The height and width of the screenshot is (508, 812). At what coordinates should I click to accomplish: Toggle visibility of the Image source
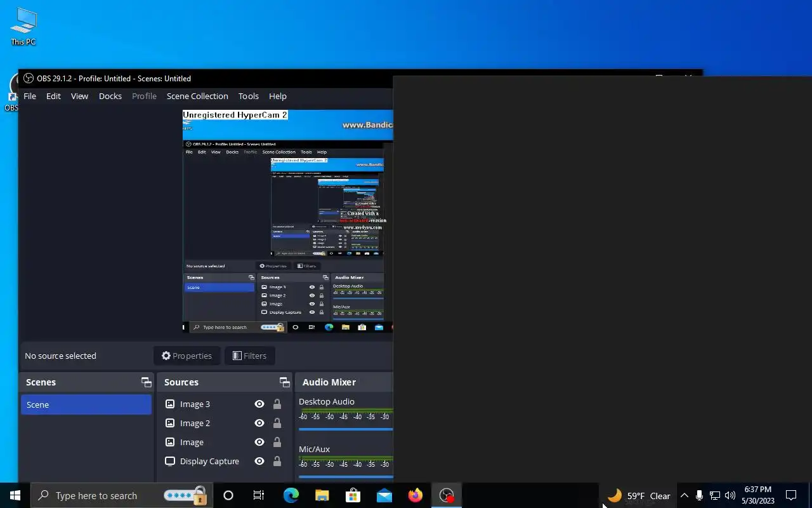coord(259,442)
